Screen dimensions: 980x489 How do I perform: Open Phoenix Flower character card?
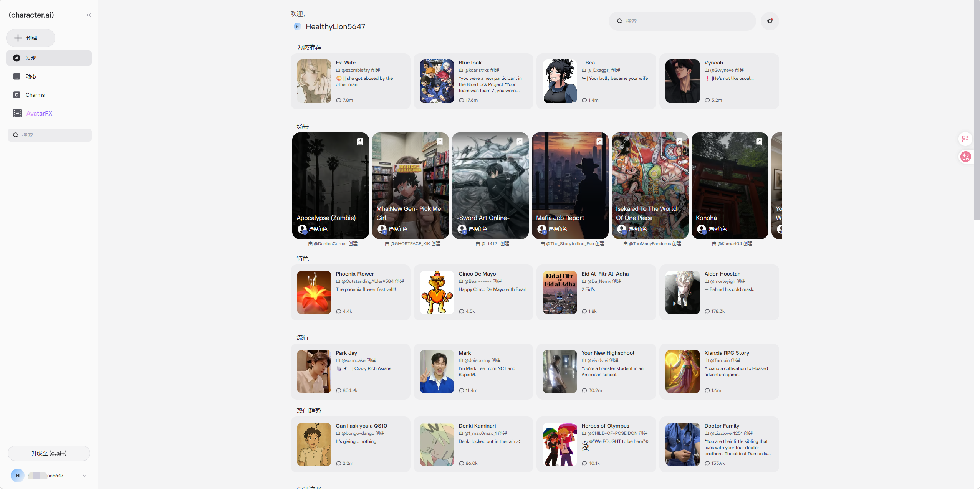pyautogui.click(x=351, y=292)
